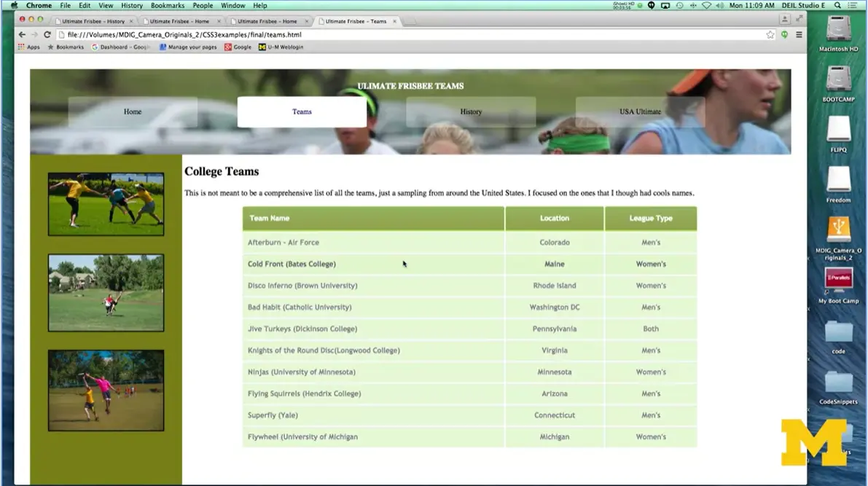Open the G+ share icon in the address bar
This screenshot has height=486, width=868.
pos(785,34)
